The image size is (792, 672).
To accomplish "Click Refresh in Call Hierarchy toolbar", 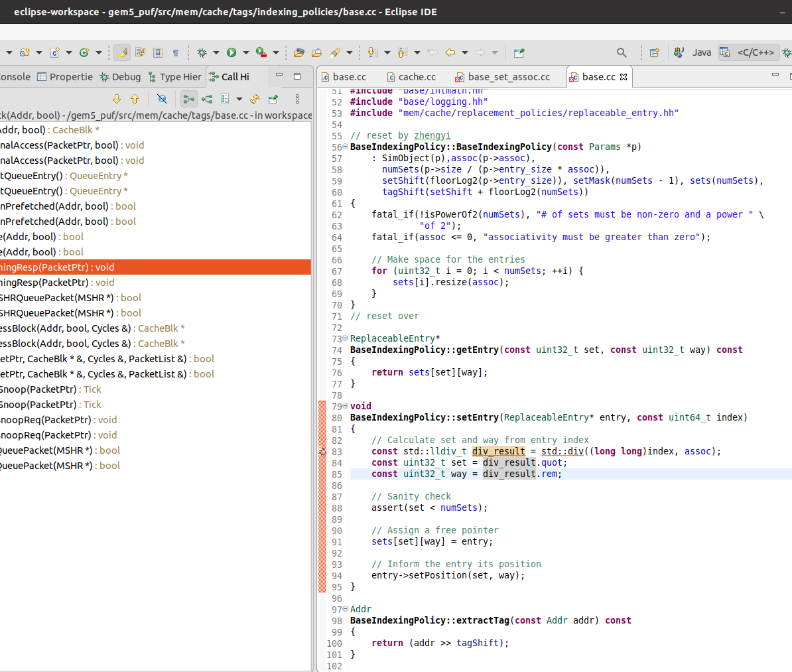I will pyautogui.click(x=255, y=99).
